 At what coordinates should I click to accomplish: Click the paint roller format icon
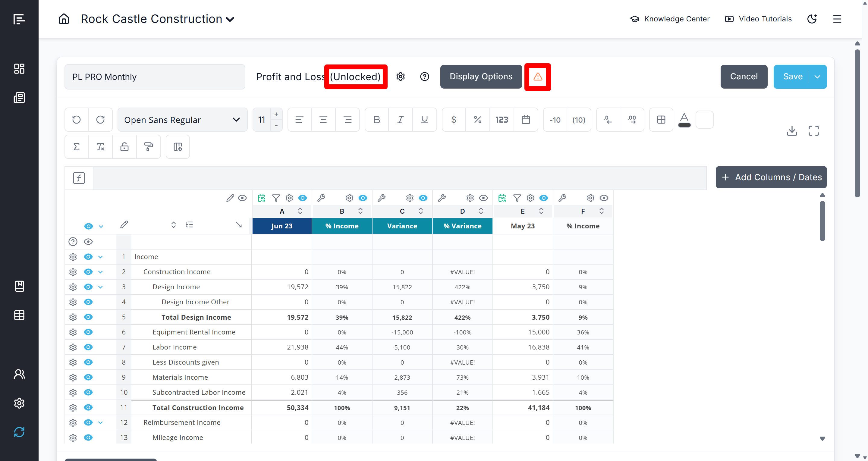[148, 147]
